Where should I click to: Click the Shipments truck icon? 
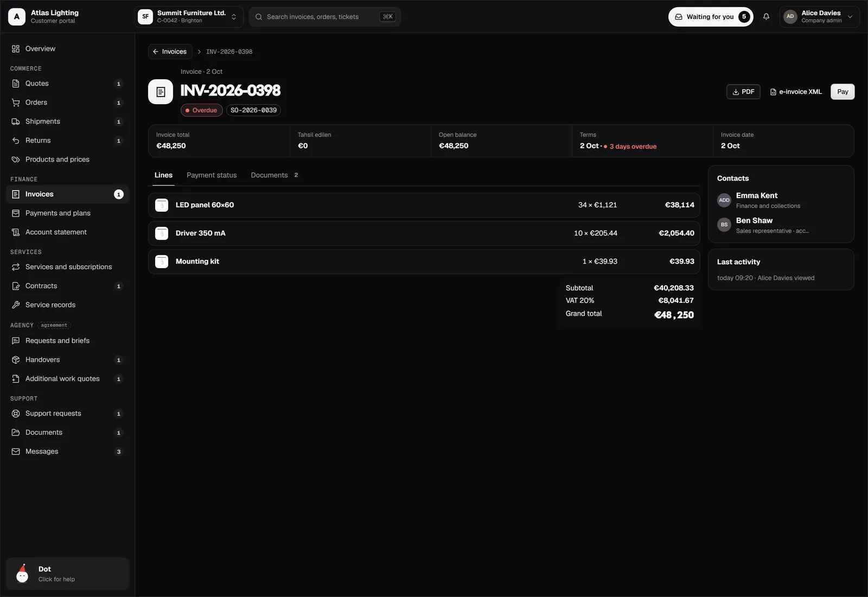tap(16, 122)
